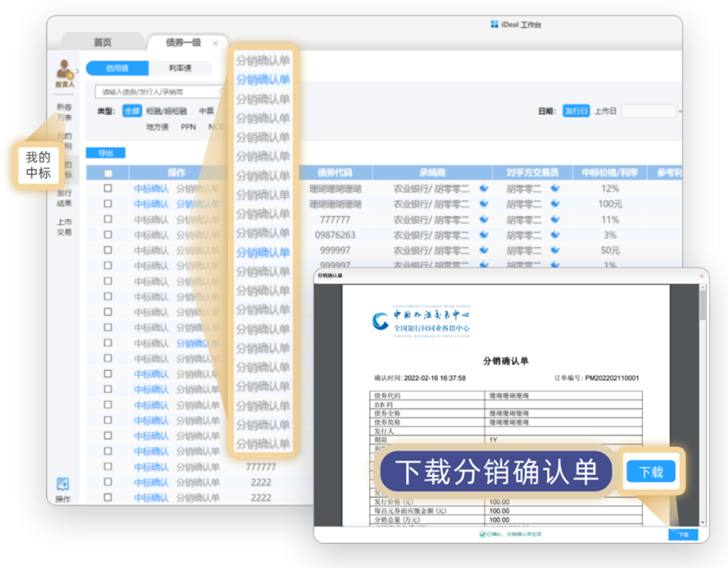Switch to the 首页 tab

[103, 42]
